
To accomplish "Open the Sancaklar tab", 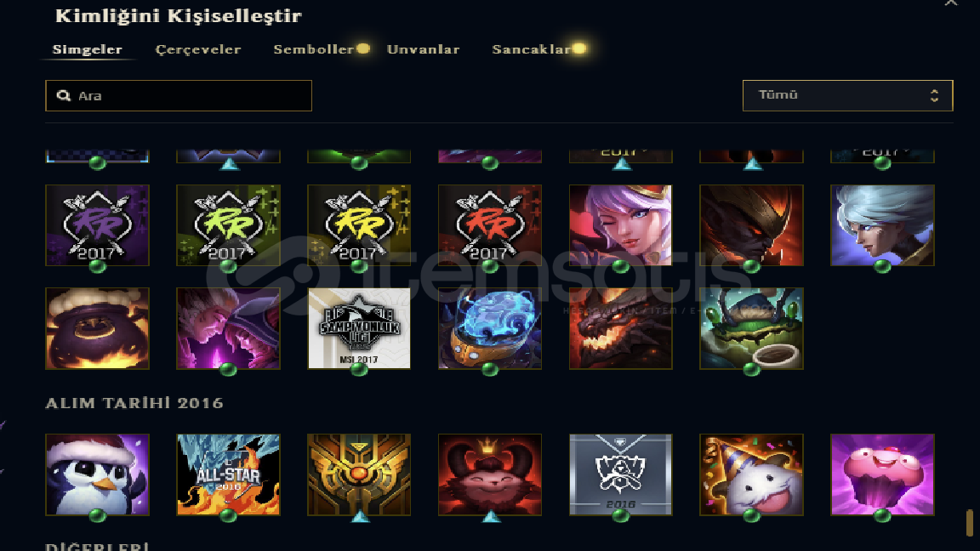I will coord(531,49).
